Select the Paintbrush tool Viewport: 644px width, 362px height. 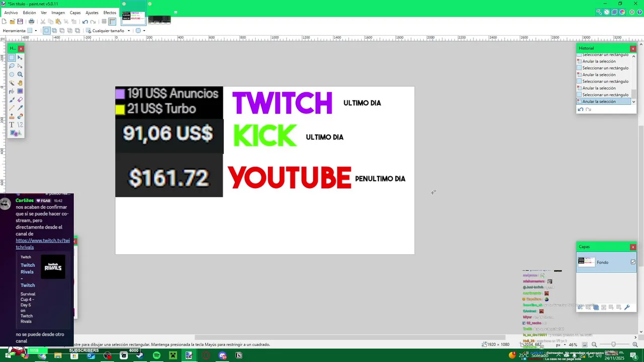point(12,100)
